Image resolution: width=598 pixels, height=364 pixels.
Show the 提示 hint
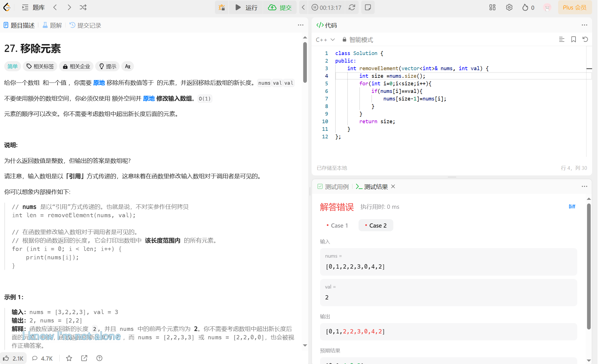[x=108, y=66]
